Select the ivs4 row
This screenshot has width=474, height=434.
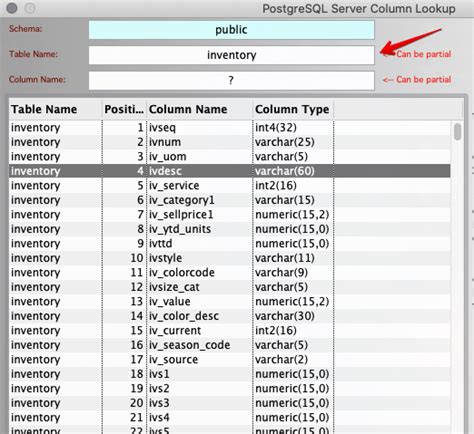tap(229, 417)
